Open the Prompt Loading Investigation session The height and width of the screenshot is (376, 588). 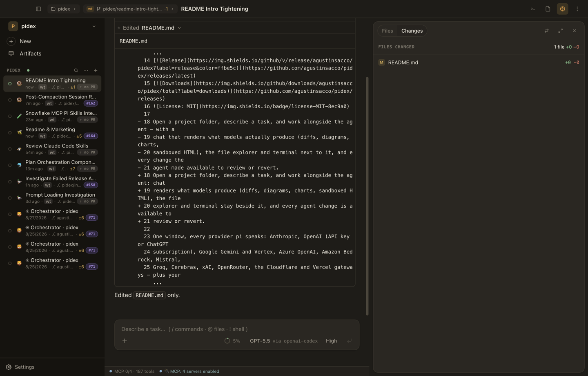52,198
